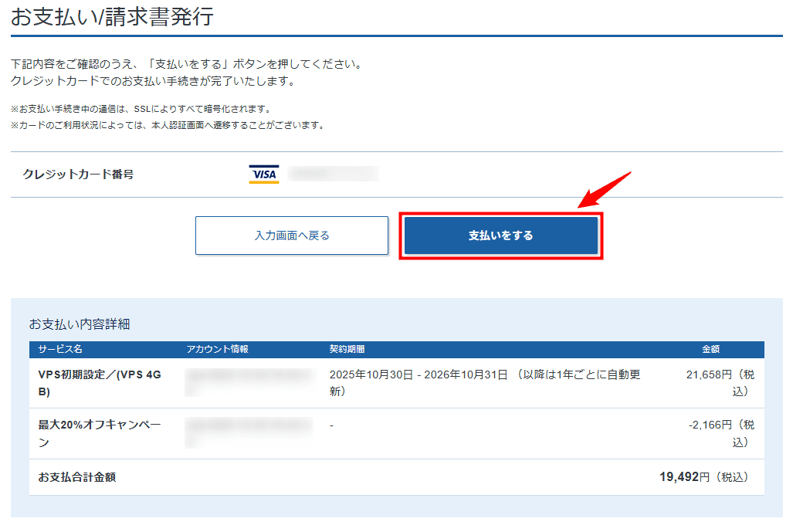Click the お支払い/請求書発行 page title
Viewport: 793px width, 532px height.
[x=113, y=18]
